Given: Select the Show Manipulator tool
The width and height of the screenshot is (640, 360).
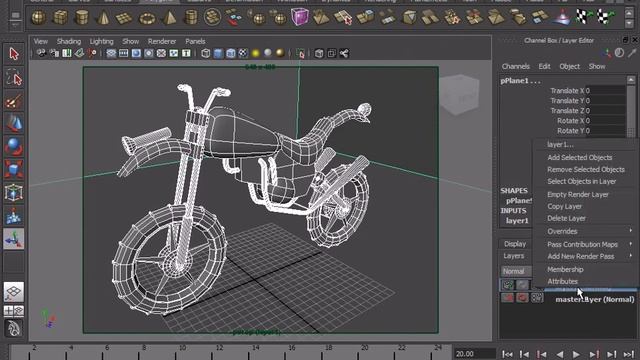Looking at the screenshot, I should click(x=14, y=239).
